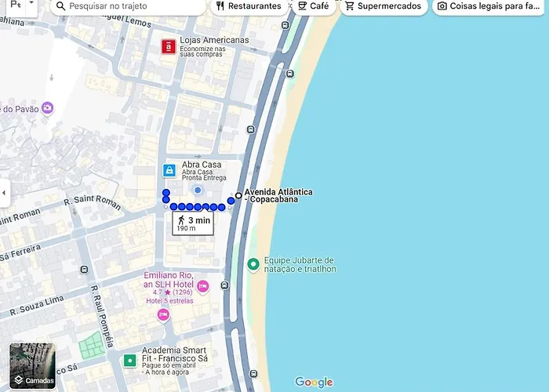Viewport: 549px width, 392px height.
Task: Select Coisas legais para fazer chip
Action: 490,6
